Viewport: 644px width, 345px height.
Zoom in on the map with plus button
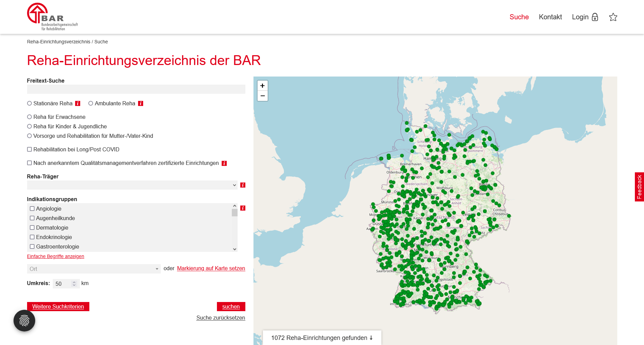pyautogui.click(x=263, y=86)
